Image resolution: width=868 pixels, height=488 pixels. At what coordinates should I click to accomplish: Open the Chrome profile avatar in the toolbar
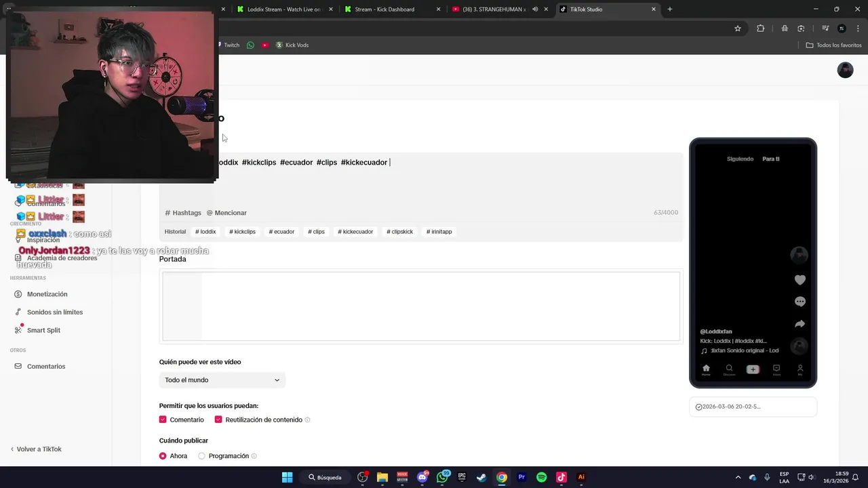coord(842,28)
